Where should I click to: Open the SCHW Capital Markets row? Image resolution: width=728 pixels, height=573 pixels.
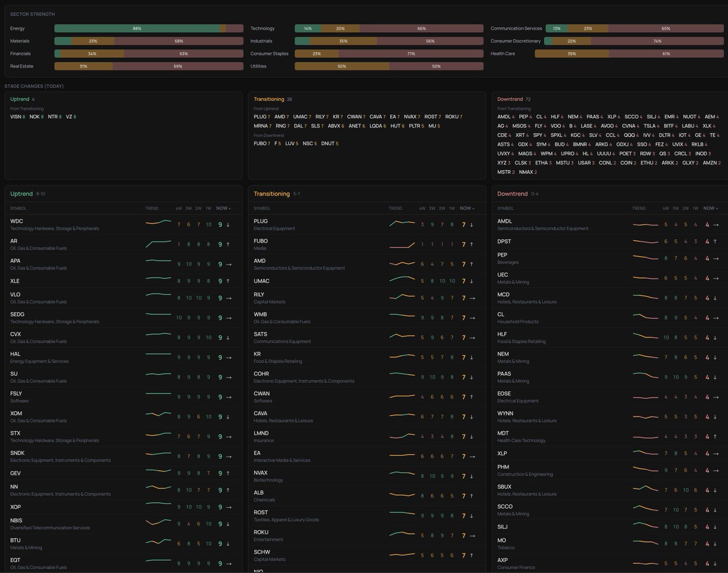click(x=366, y=555)
